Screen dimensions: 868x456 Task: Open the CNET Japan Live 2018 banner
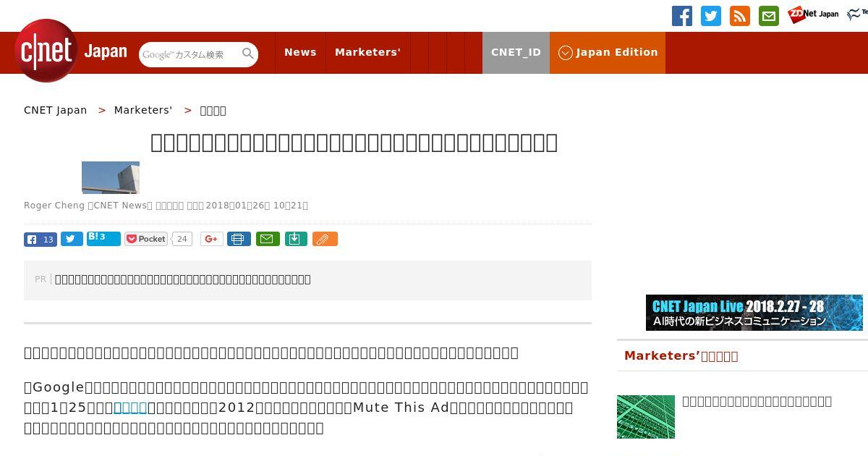754,313
